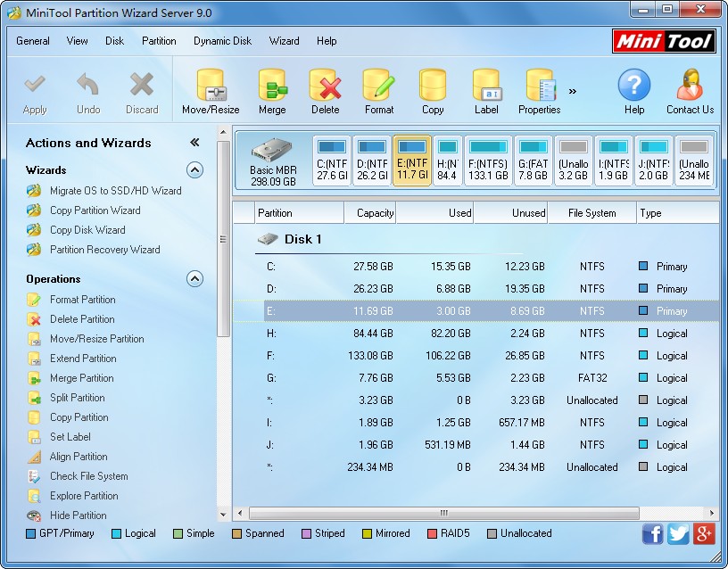The width and height of the screenshot is (728, 569).
Task: Open the Partition menu
Action: (159, 41)
